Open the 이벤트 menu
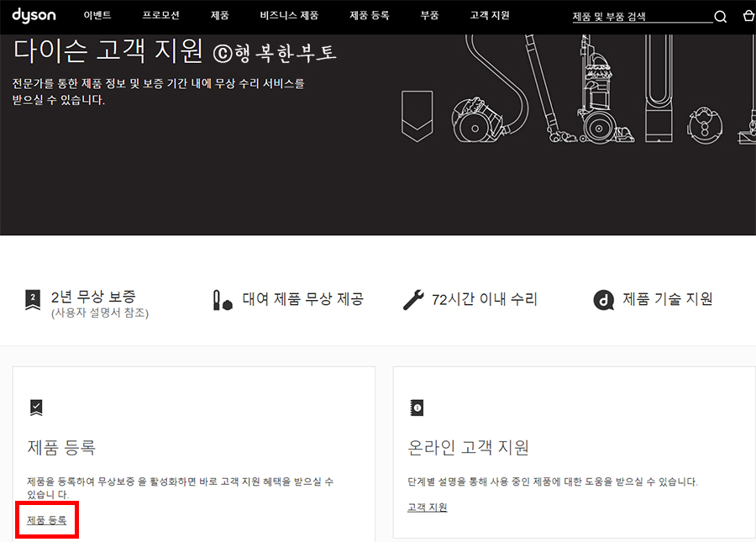This screenshot has width=756, height=542. [x=97, y=15]
